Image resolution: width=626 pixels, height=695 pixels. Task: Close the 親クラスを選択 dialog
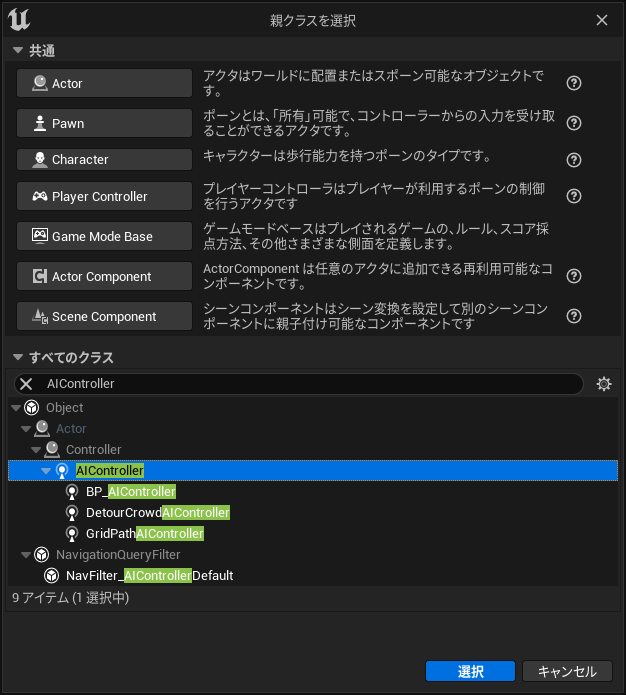(x=602, y=20)
